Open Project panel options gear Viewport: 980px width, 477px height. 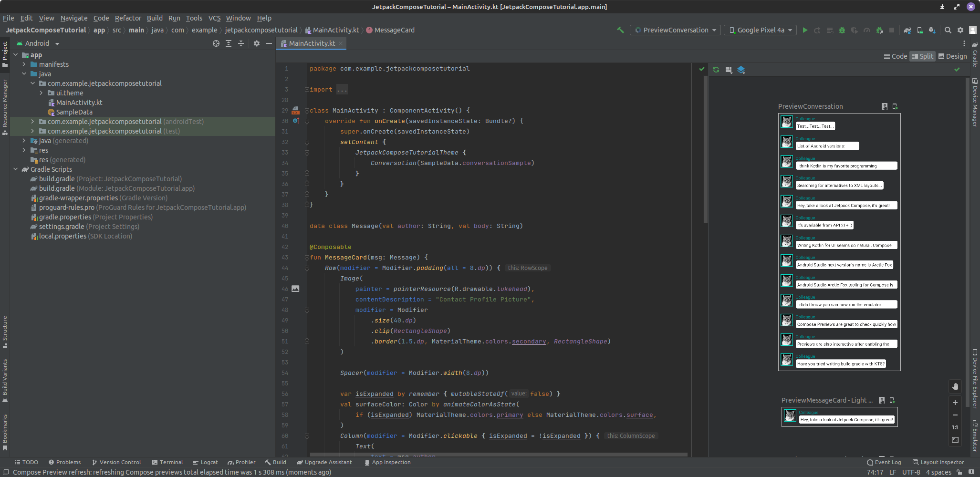[257, 43]
